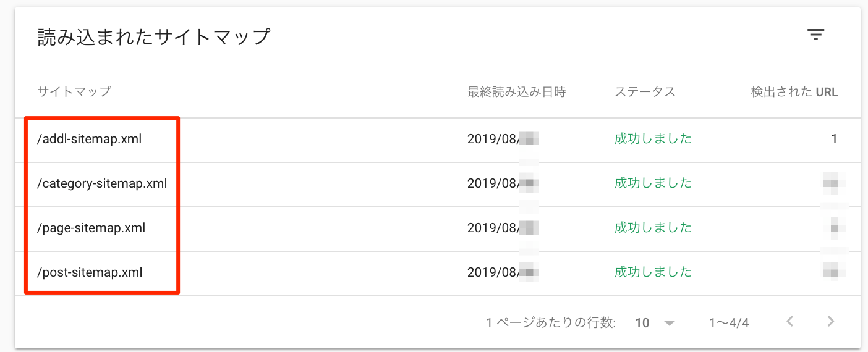Click the 読み込まれたサイトマップ heading
The height and width of the screenshot is (352, 868).
(x=154, y=37)
